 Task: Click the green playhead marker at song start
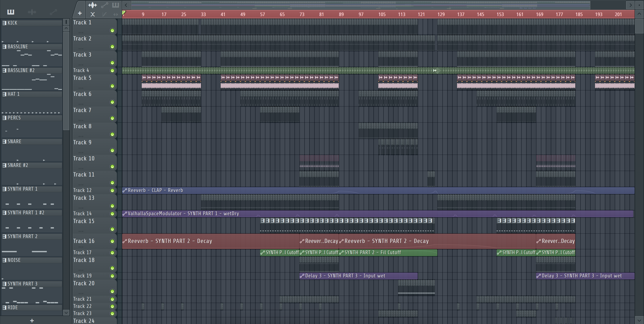124,13
